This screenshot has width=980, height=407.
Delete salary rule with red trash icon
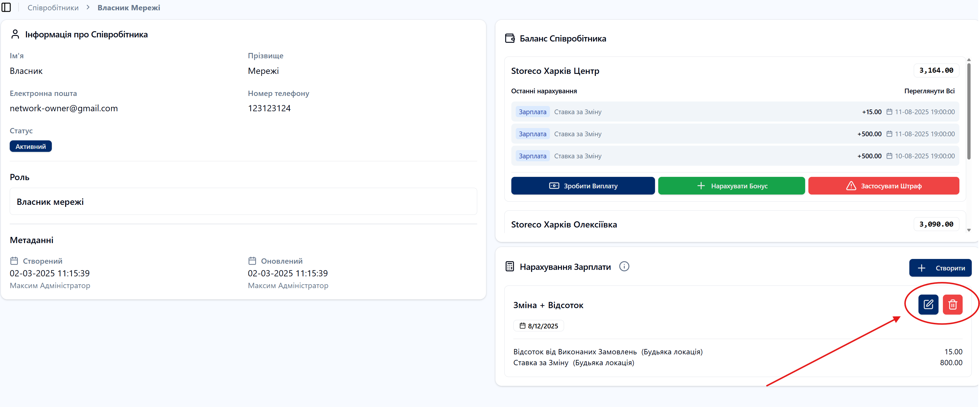[952, 305]
